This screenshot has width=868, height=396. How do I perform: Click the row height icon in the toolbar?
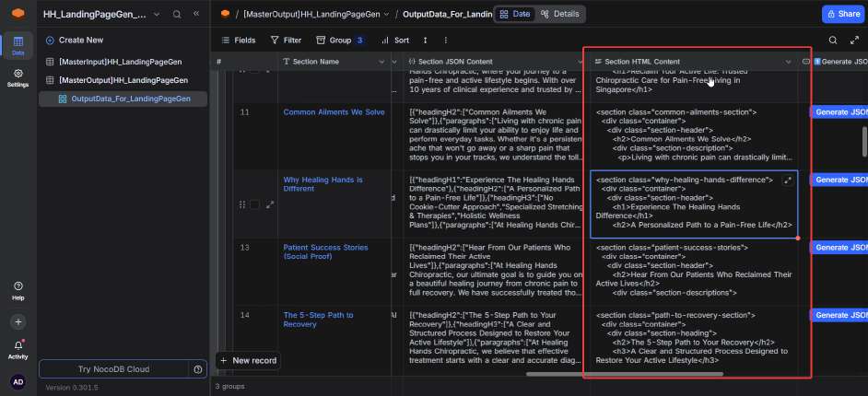pyautogui.click(x=425, y=40)
